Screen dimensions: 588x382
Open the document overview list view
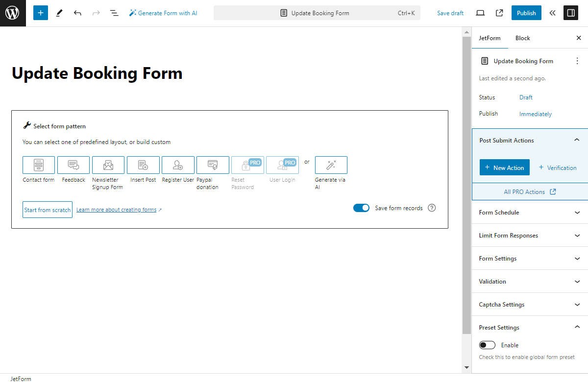(x=114, y=13)
